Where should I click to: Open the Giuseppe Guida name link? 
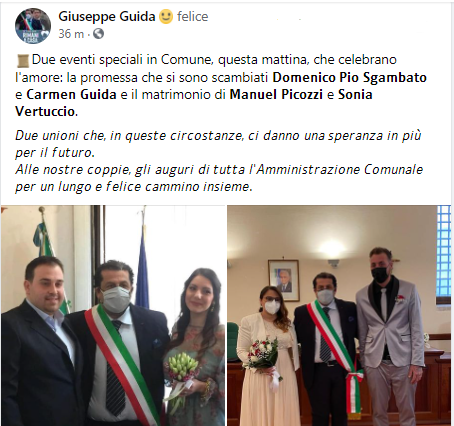tap(107, 16)
